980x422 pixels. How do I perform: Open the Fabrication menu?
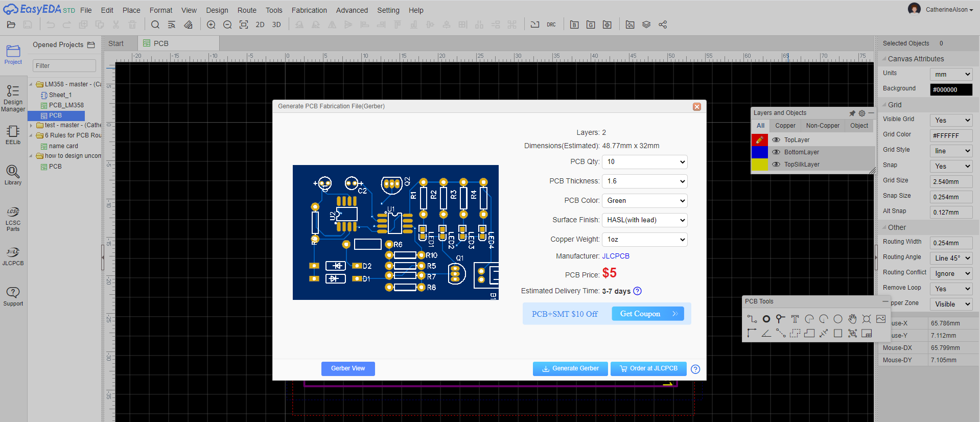[309, 10]
